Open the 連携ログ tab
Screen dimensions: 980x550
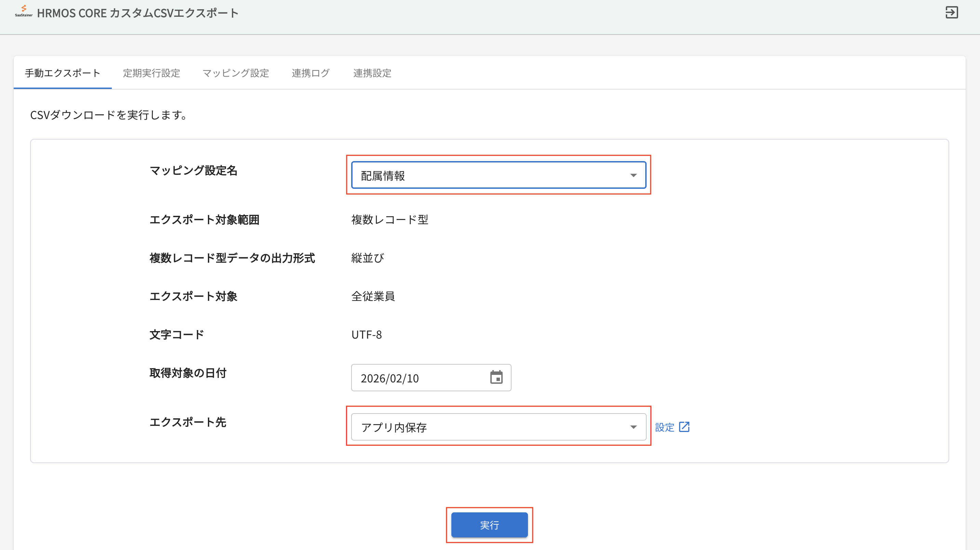[310, 73]
